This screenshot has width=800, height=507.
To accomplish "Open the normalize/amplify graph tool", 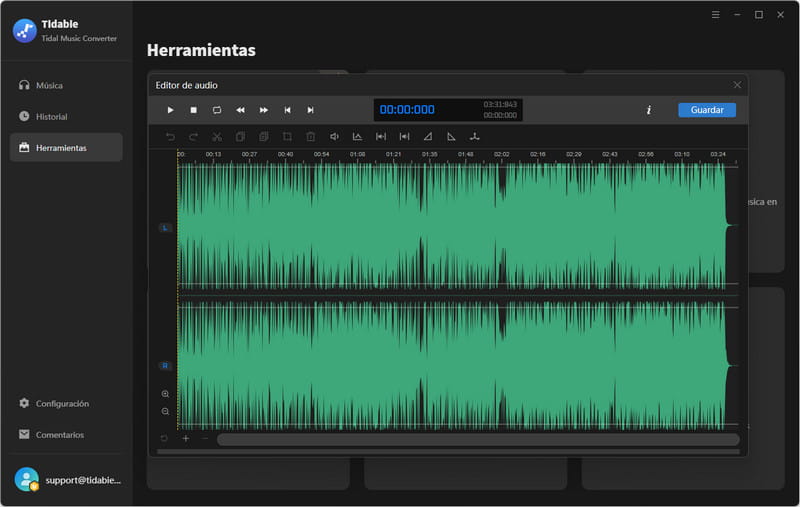I will point(357,137).
